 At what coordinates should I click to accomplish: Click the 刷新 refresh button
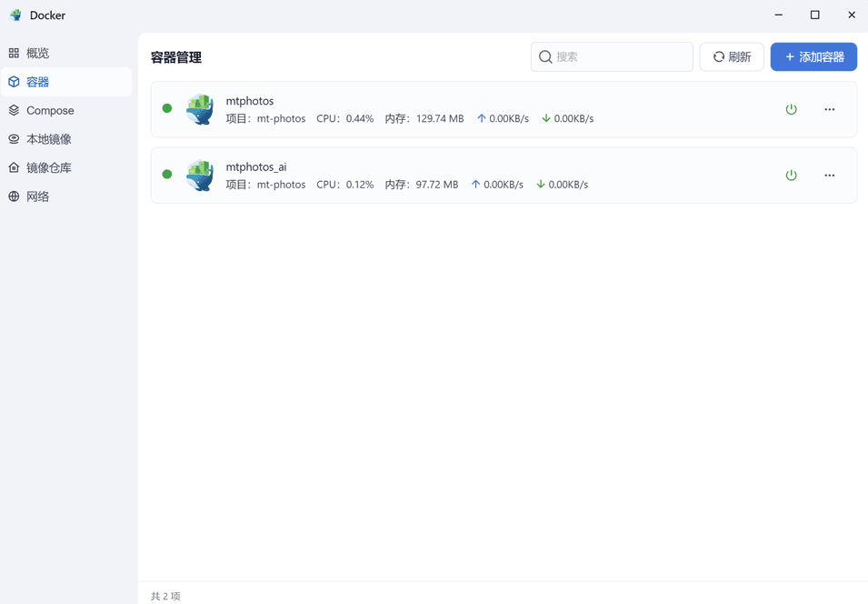pyautogui.click(x=732, y=57)
